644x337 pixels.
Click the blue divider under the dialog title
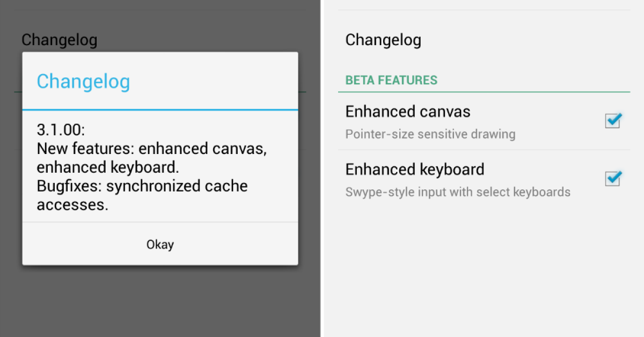coord(160,109)
